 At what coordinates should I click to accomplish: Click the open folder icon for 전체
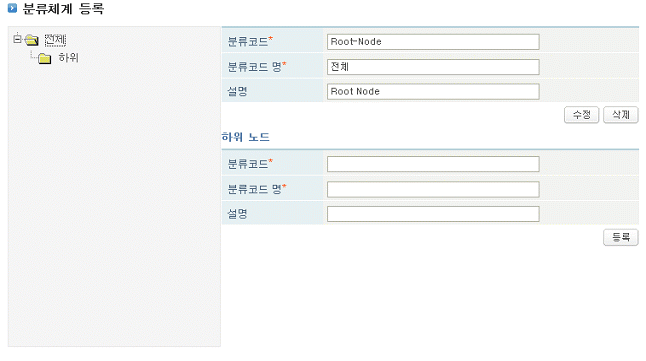click(31, 40)
